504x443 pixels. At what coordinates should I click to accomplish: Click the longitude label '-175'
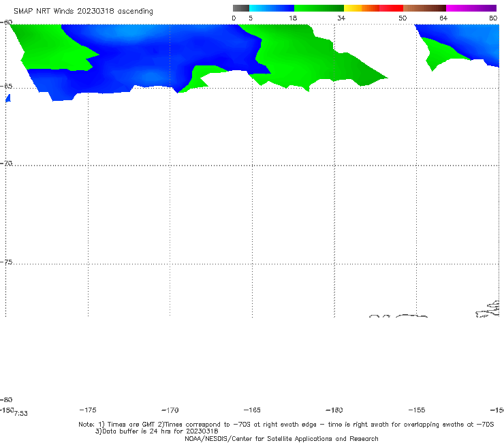[x=88, y=410]
